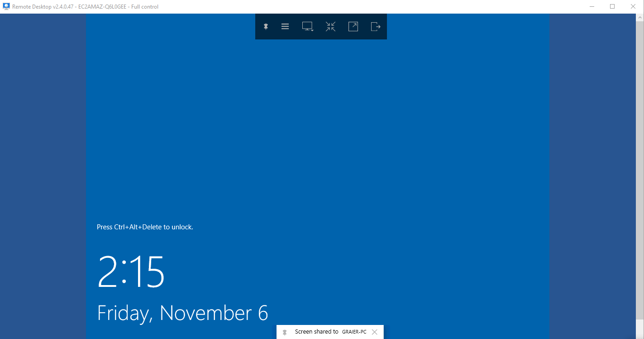Pin the remote session toolbar
The width and height of the screenshot is (644, 339).
[x=266, y=27]
